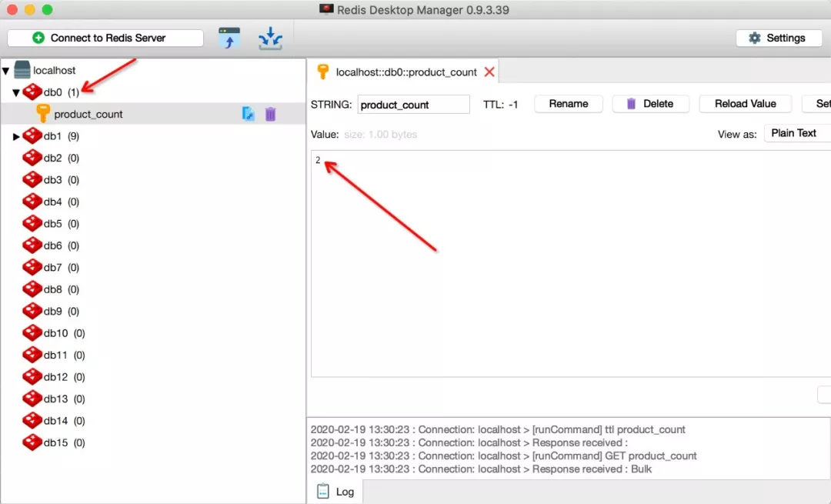This screenshot has height=504, width=831.
Task: Click the macOS green zoom window button
Action: pos(47,9)
